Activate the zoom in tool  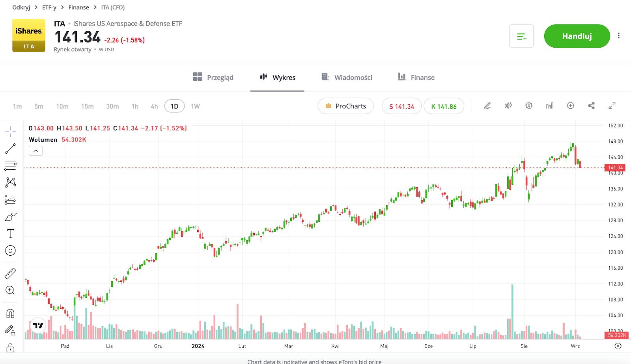11,291
